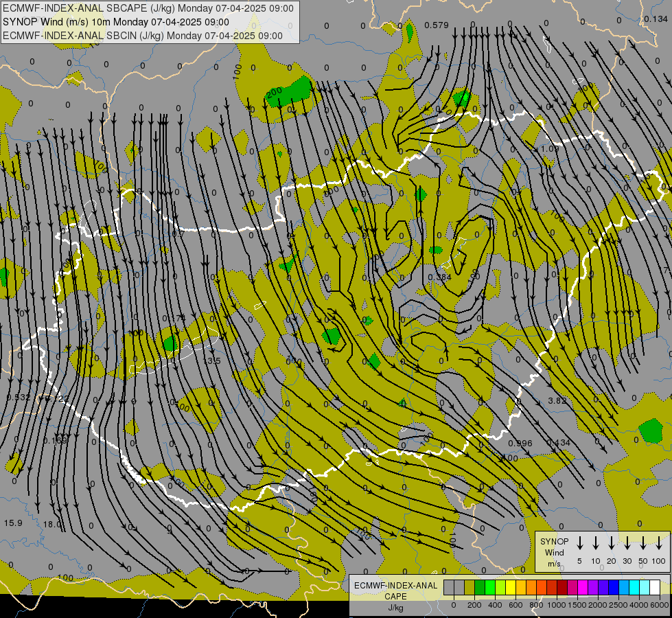Image resolution: width=672 pixels, height=618 pixels.
Task: Click the SBCIN title line at top
Action: 143,36
